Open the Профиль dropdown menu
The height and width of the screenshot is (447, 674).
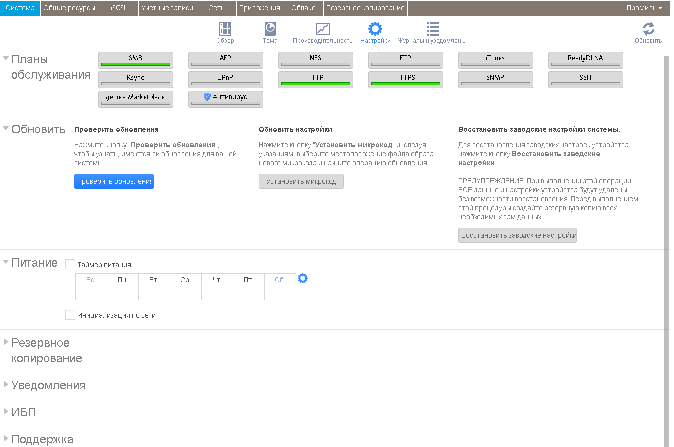coord(643,8)
